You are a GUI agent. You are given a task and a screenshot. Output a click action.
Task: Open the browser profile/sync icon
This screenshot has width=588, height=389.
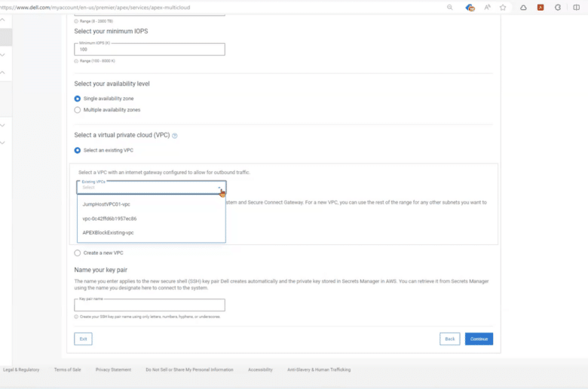coord(470,8)
